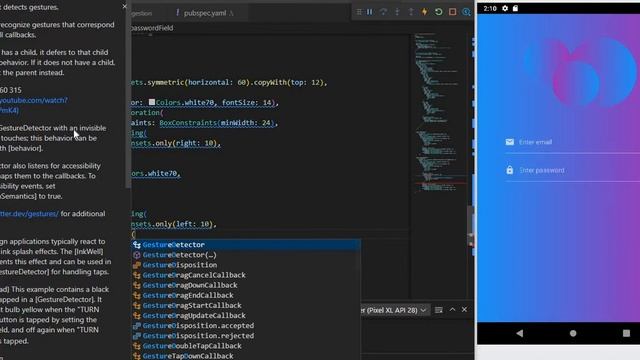Viewport: 640px width, 360px height.
Task: Restart the debug session
Action: tap(438, 12)
